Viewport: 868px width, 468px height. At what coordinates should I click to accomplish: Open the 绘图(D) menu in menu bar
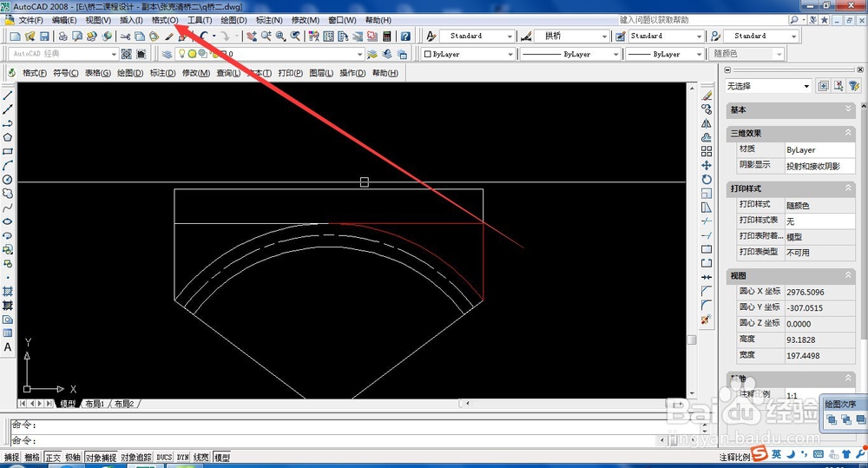[233, 20]
